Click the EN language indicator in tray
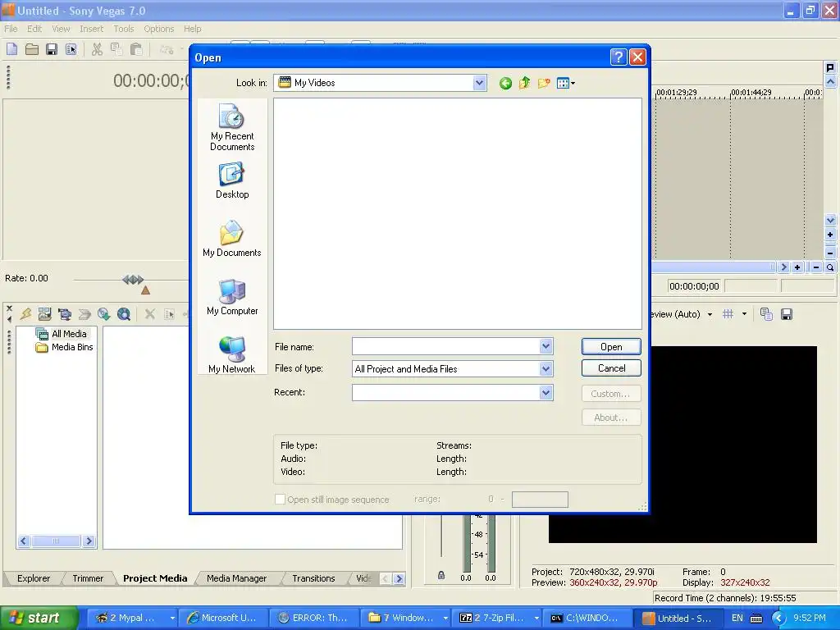The height and width of the screenshot is (630, 840). coord(737,618)
